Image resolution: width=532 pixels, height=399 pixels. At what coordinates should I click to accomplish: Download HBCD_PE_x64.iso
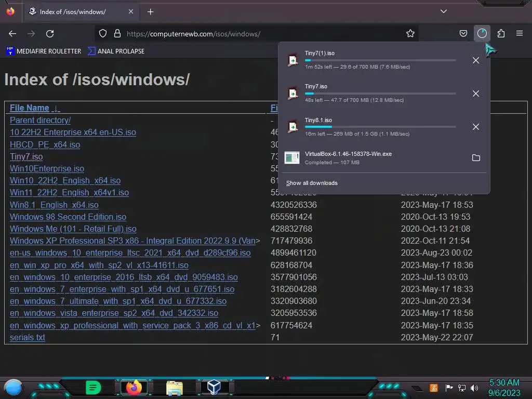(45, 144)
